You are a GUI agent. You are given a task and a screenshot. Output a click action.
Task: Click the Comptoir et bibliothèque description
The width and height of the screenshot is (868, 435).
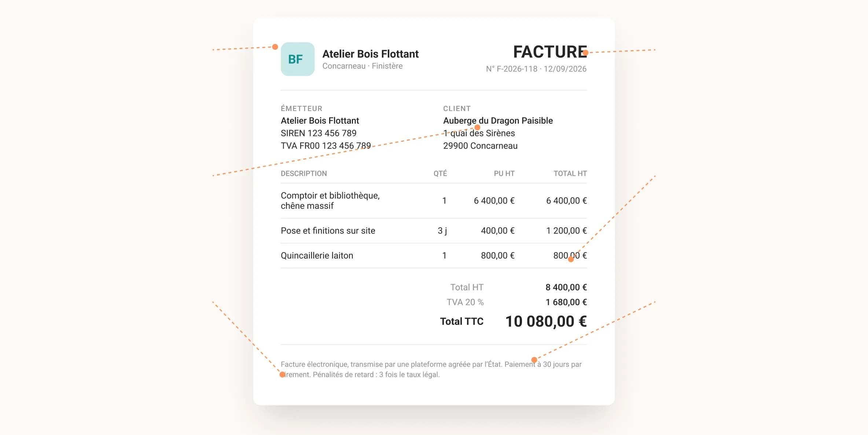[330, 201]
